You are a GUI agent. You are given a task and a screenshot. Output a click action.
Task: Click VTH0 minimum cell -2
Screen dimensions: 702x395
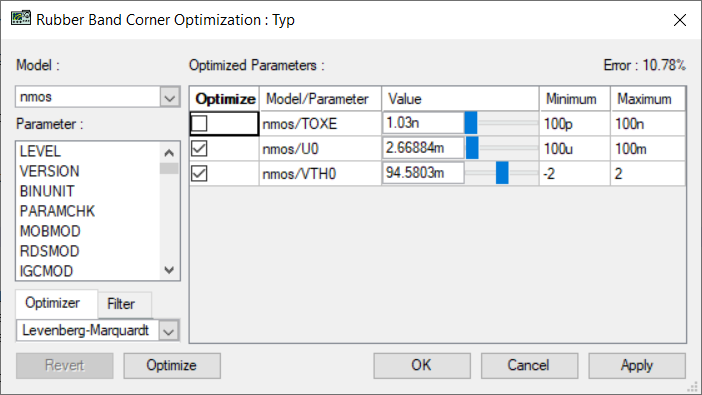(x=575, y=174)
